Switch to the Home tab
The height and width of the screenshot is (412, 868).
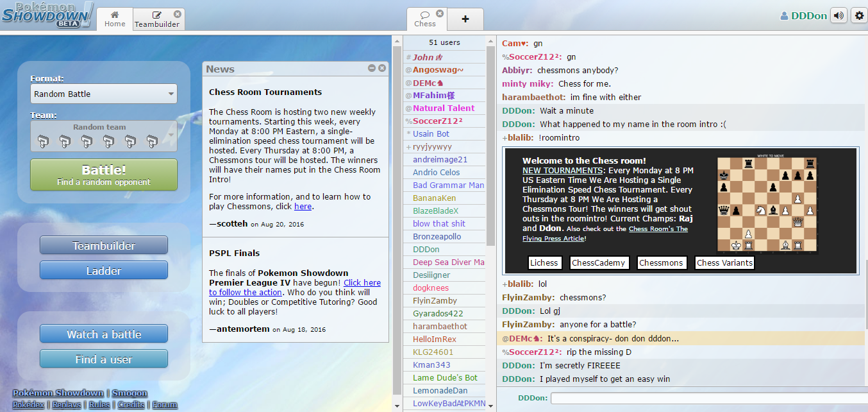click(x=115, y=19)
